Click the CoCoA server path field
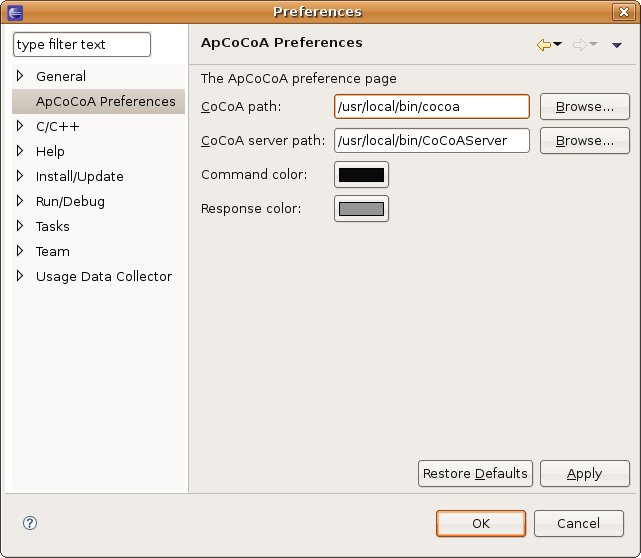Viewport: 641px width, 558px height. tap(432, 141)
